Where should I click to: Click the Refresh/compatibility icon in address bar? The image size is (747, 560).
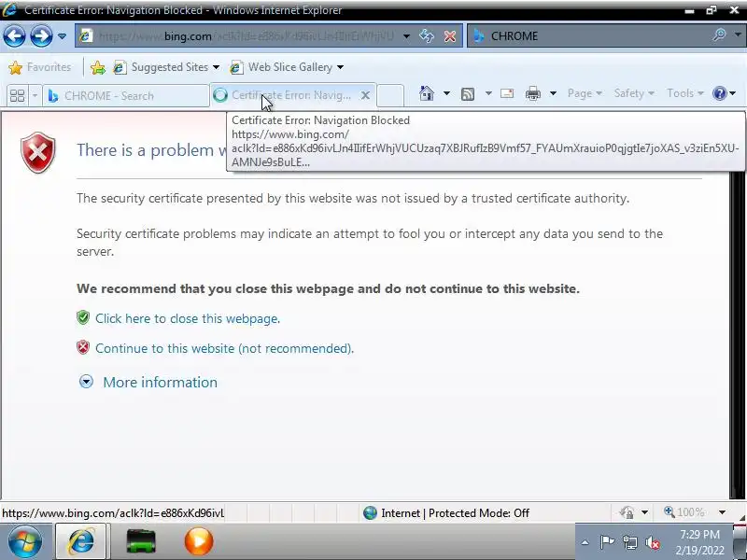pos(427,36)
